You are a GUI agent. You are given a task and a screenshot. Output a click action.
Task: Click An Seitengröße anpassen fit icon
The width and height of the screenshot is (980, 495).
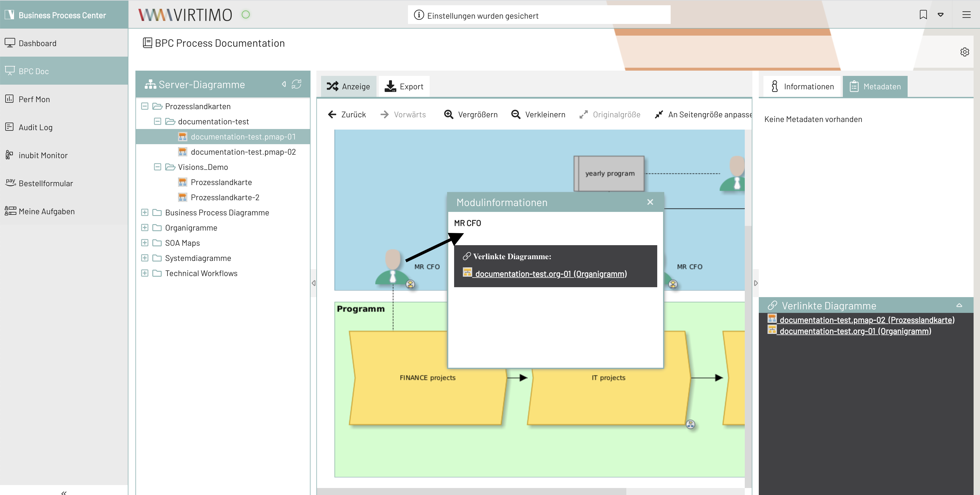click(x=658, y=114)
